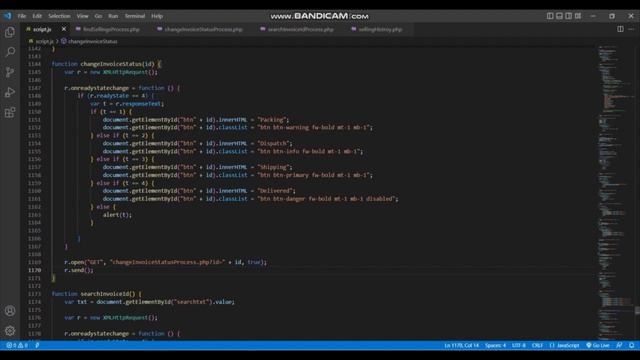
Task: Toggle the primary side bar layout icon
Action: pos(550,16)
